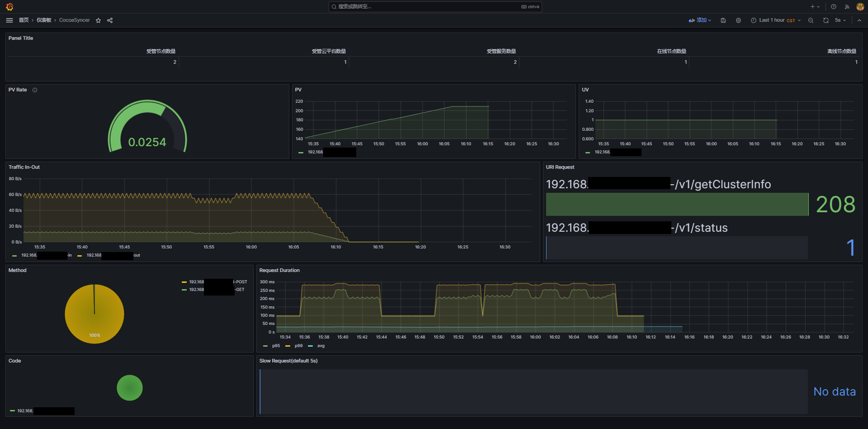Open the help question-mark icon
868x429 pixels.
834,7
